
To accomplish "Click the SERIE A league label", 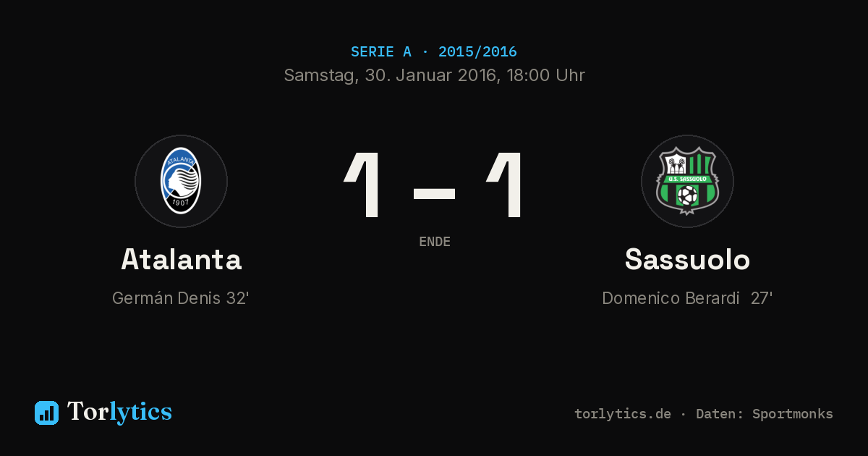I will click(381, 52).
